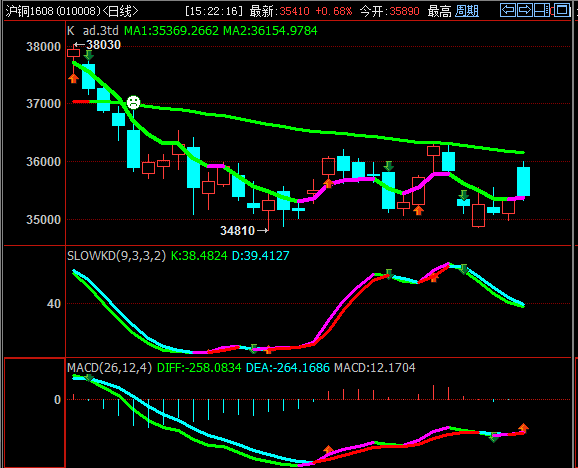Open the 周期 period link
The height and width of the screenshot is (468, 578).
pyautogui.click(x=467, y=11)
